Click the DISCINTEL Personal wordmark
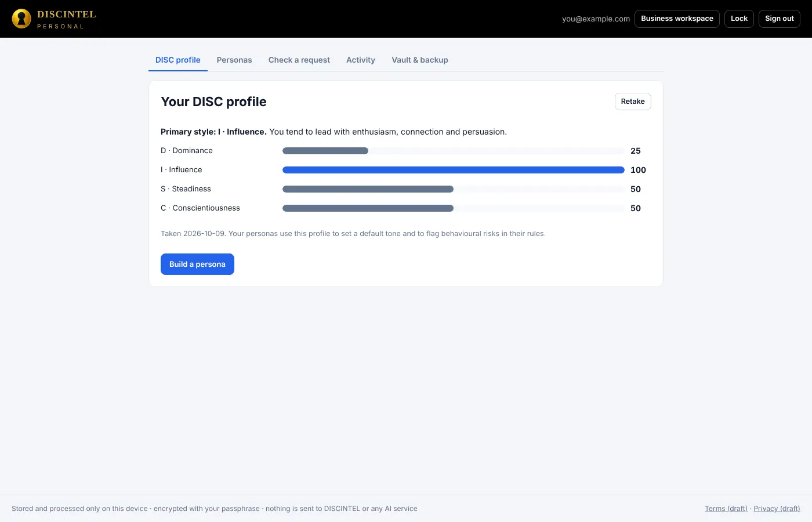This screenshot has width=812, height=522. coord(66,19)
